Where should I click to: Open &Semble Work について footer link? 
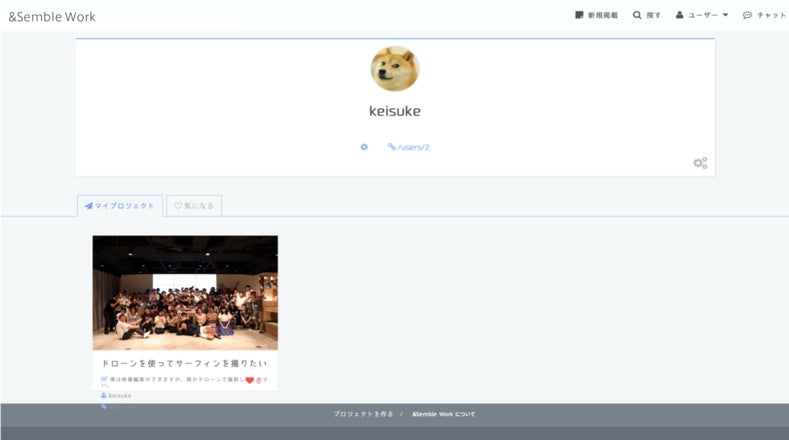(443, 413)
